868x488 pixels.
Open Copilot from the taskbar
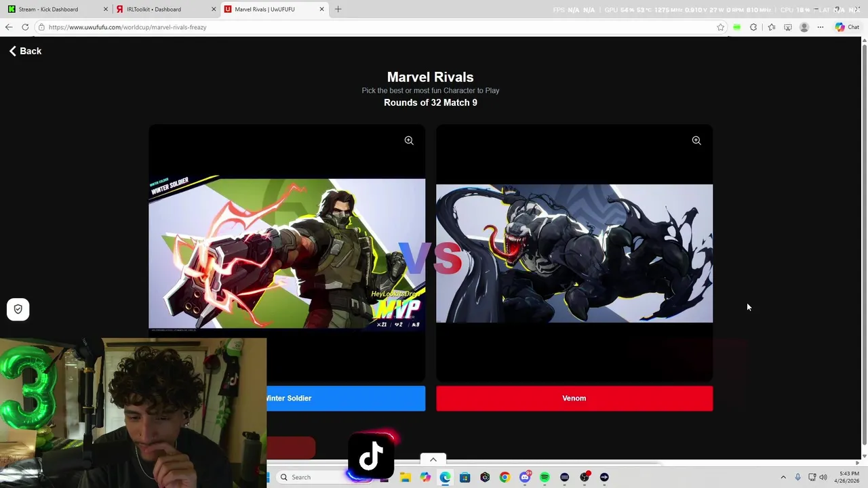point(425,477)
